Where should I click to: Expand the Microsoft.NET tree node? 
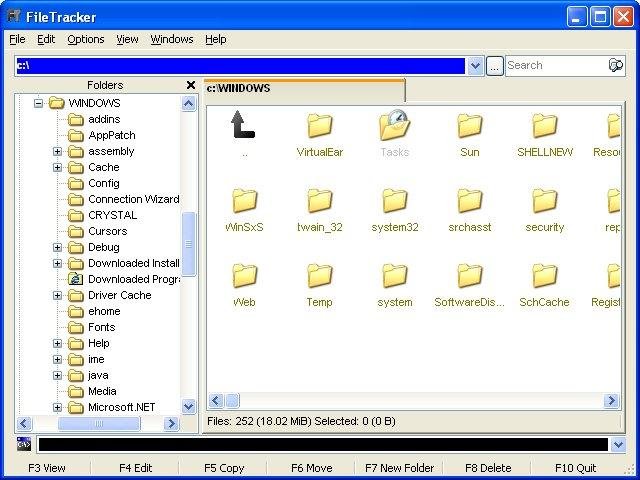(57, 407)
